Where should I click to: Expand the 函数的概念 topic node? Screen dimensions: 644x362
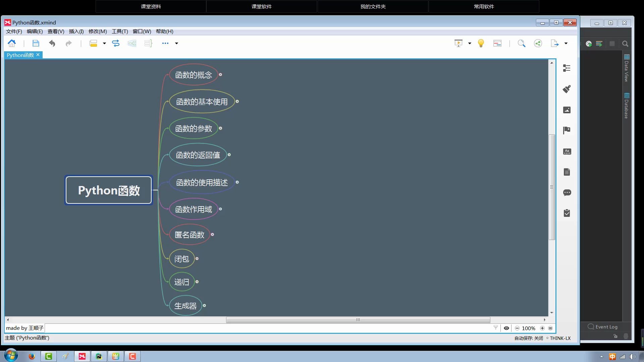click(220, 74)
